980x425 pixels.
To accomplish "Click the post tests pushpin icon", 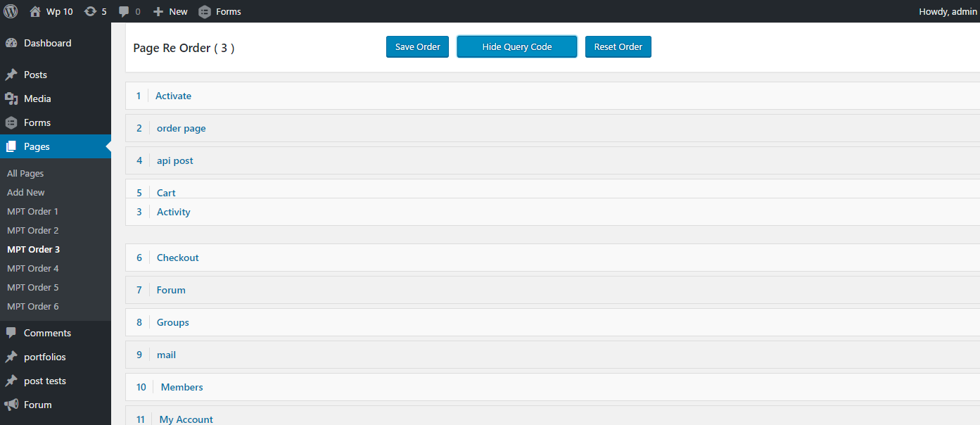I will [11, 381].
